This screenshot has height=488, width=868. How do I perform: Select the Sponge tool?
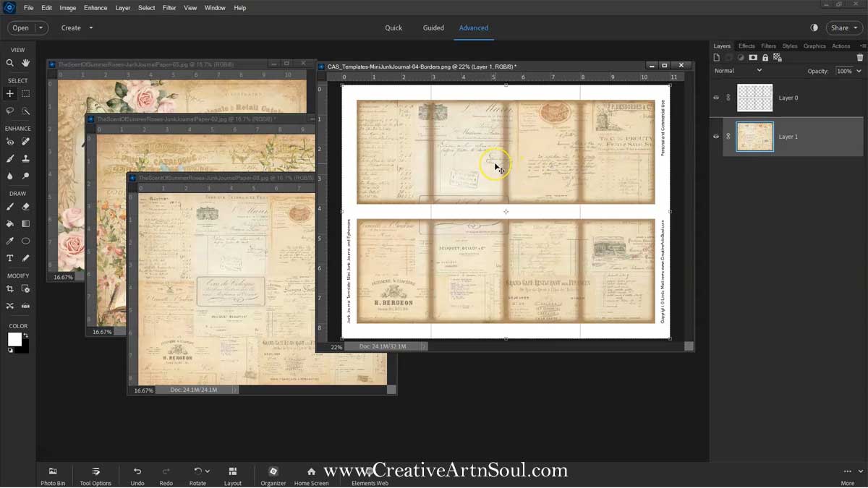[26, 176]
